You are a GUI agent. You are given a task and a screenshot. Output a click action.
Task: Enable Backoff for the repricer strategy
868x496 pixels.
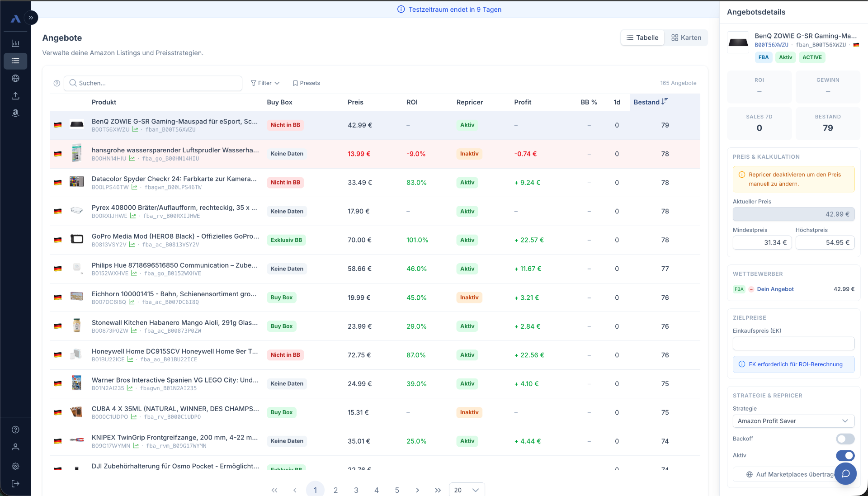[x=845, y=439]
